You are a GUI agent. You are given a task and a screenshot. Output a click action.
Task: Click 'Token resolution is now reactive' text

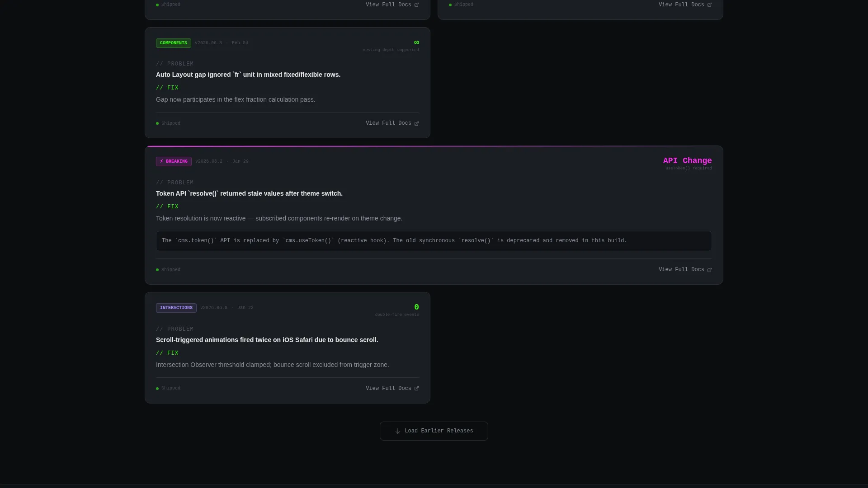(x=279, y=219)
